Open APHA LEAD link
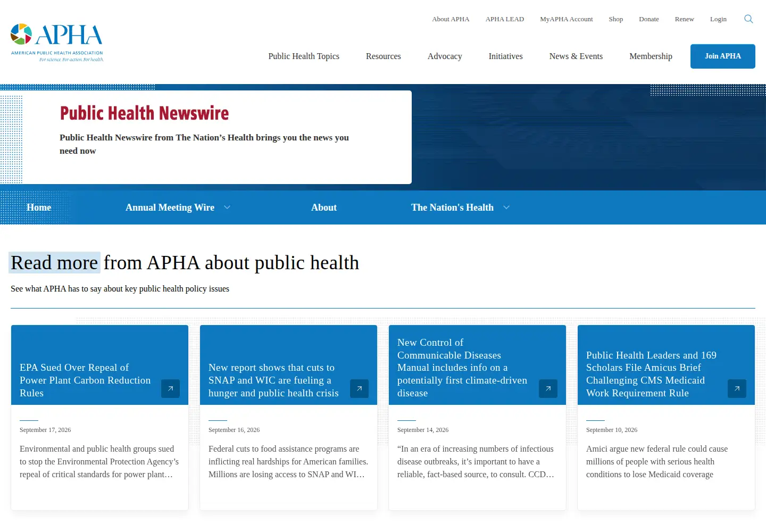Viewport: 766px width, 532px height. coord(505,19)
